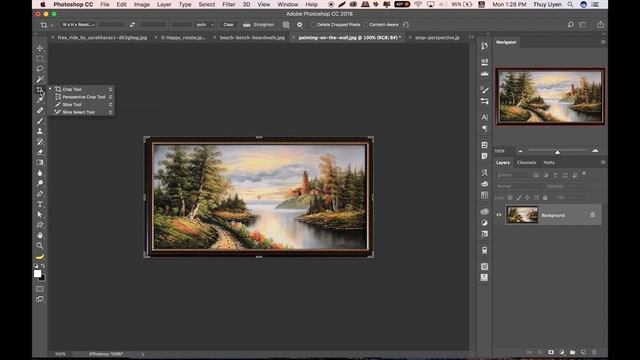Open the Filter menu
The height and width of the screenshot is (360, 640).
pyautogui.click(x=229, y=4)
